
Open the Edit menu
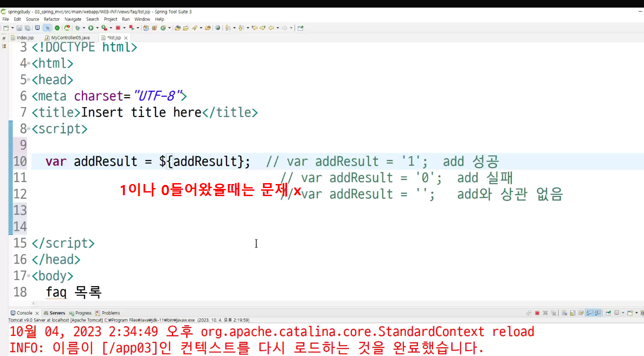[x=17, y=19]
